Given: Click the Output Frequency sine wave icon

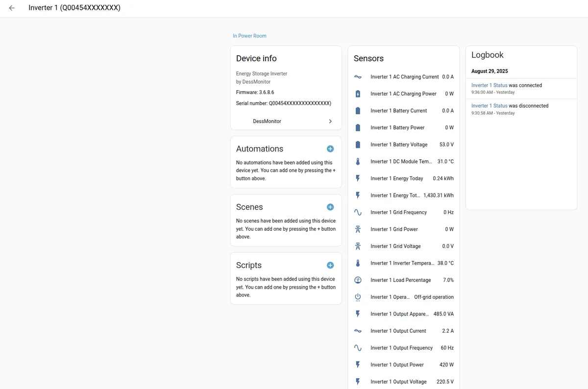Looking at the screenshot, I should tap(358, 348).
